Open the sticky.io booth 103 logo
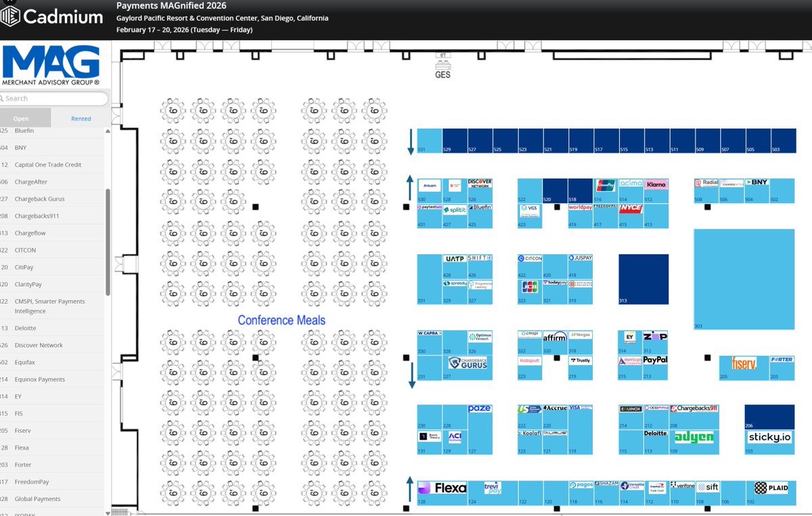The image size is (812, 516). [769, 438]
